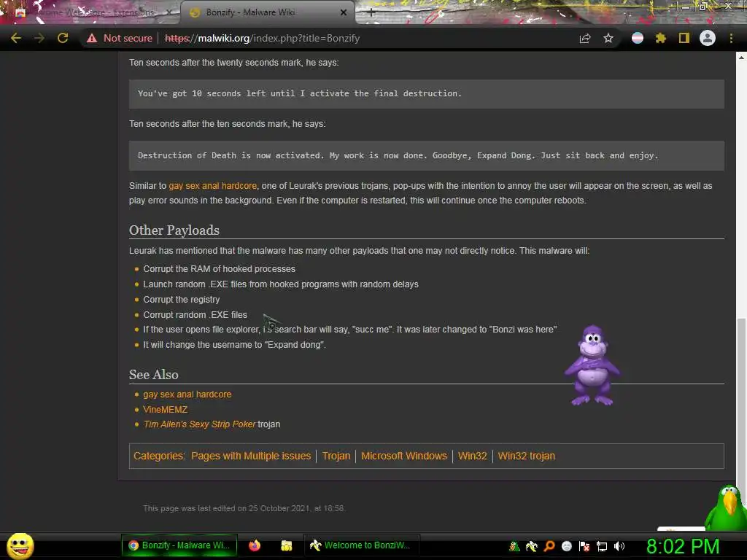
Task: Click the 8:02 PM taskbar clock
Action: coord(683,546)
